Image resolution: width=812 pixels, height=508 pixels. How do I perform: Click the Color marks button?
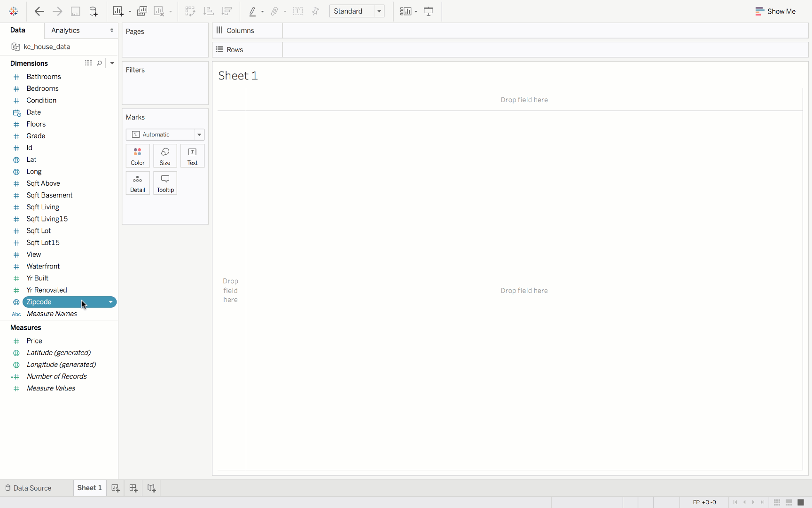[x=138, y=156]
